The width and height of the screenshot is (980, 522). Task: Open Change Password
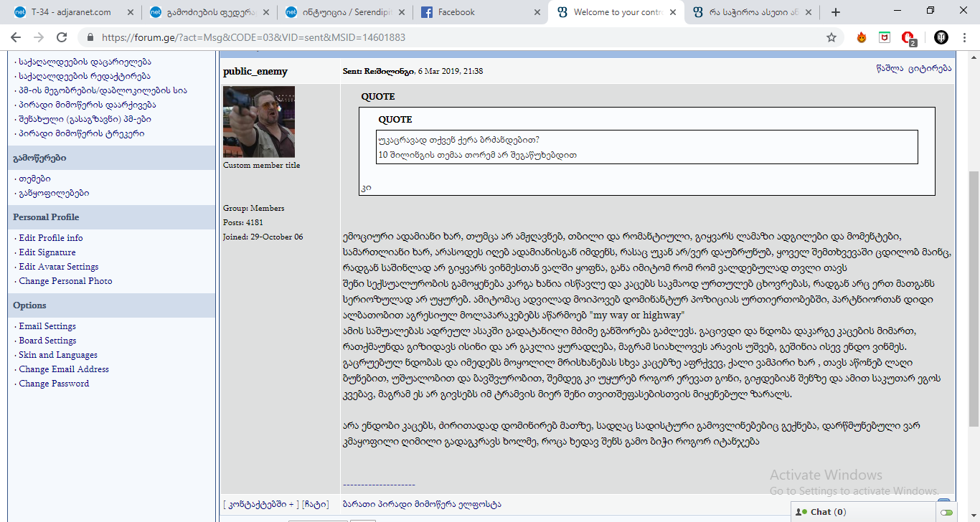point(54,384)
